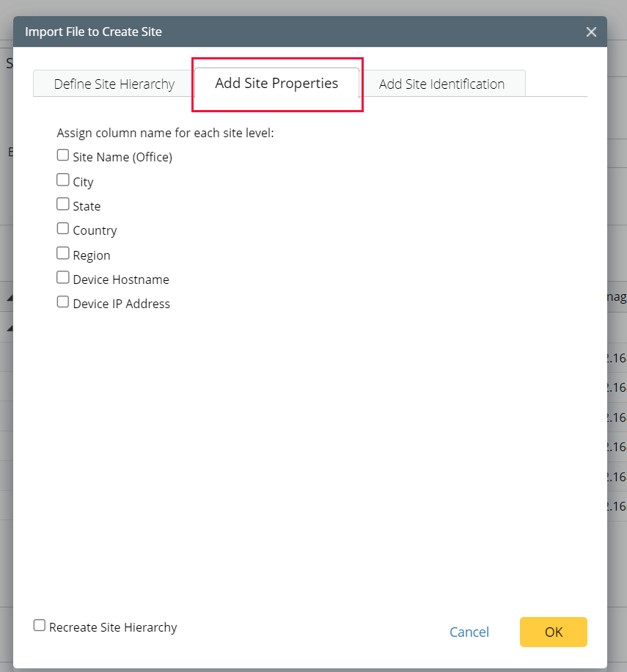Deselect the Add Site Properties tab highlight
627x672 pixels.
tap(276, 83)
